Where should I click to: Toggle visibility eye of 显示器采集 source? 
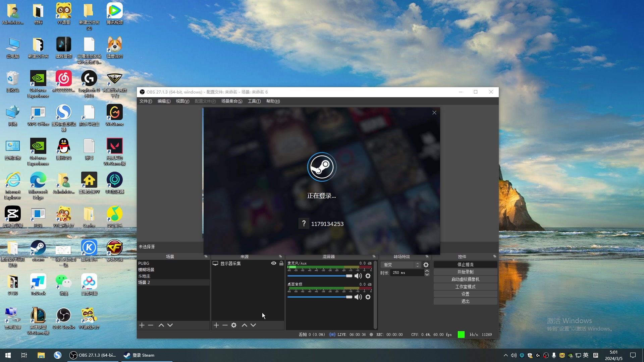click(x=274, y=263)
